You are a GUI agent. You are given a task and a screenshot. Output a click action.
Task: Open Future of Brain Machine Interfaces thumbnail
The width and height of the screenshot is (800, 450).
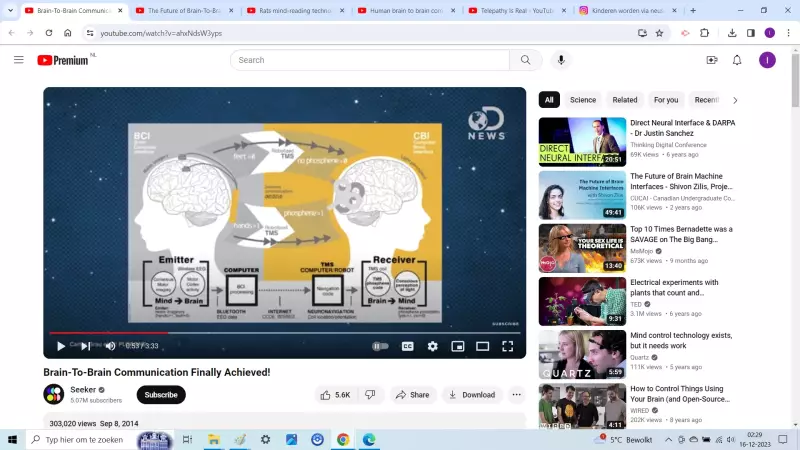tap(582, 195)
